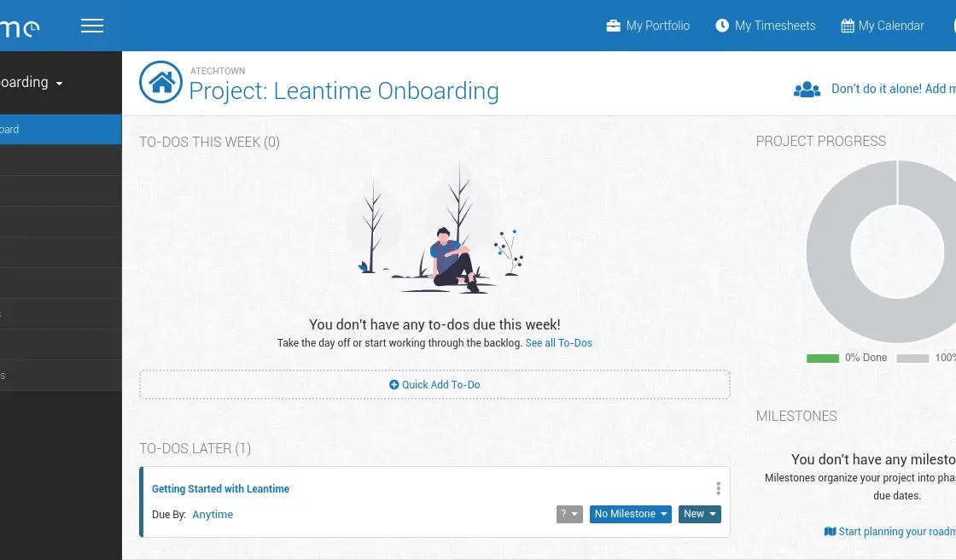Click the roadmap map icon
Screen dimensions: 956x560
click(x=830, y=532)
